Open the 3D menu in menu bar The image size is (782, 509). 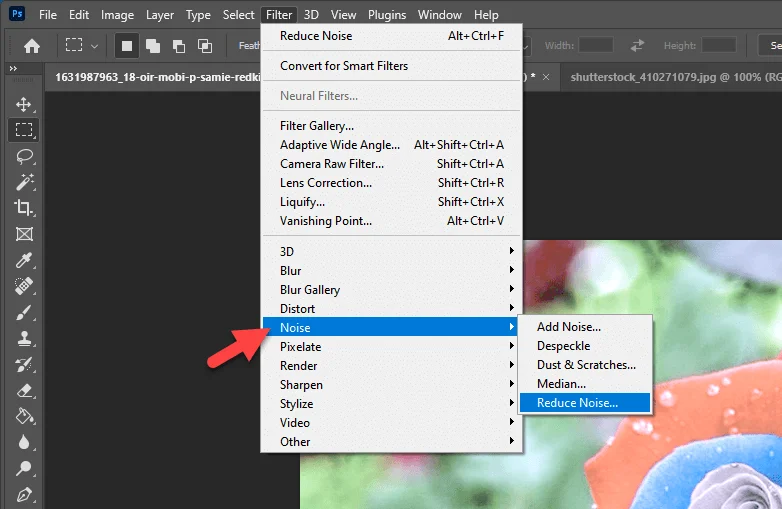pyautogui.click(x=311, y=15)
